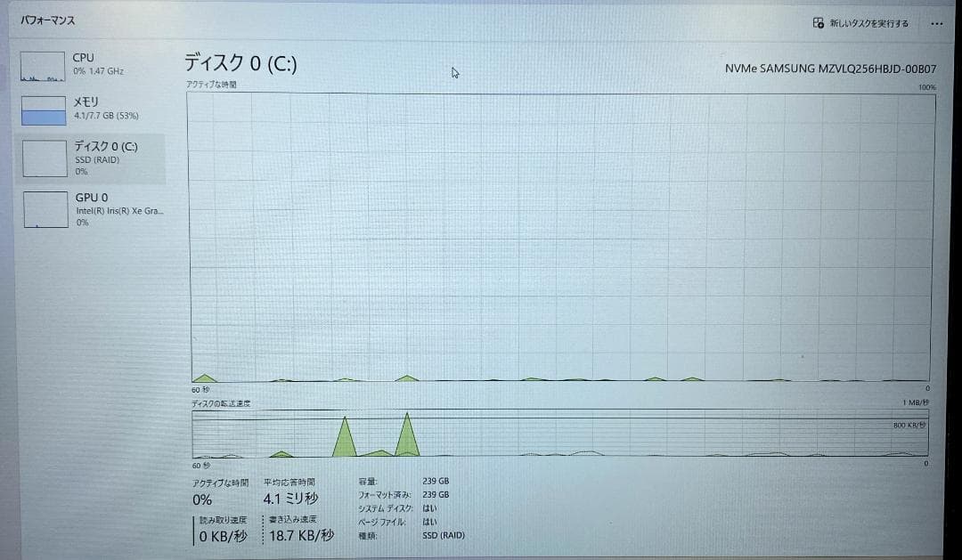Screen dimensions: 962x560
Task: Click the blue memory usage thumbnail
Action: tap(44, 111)
